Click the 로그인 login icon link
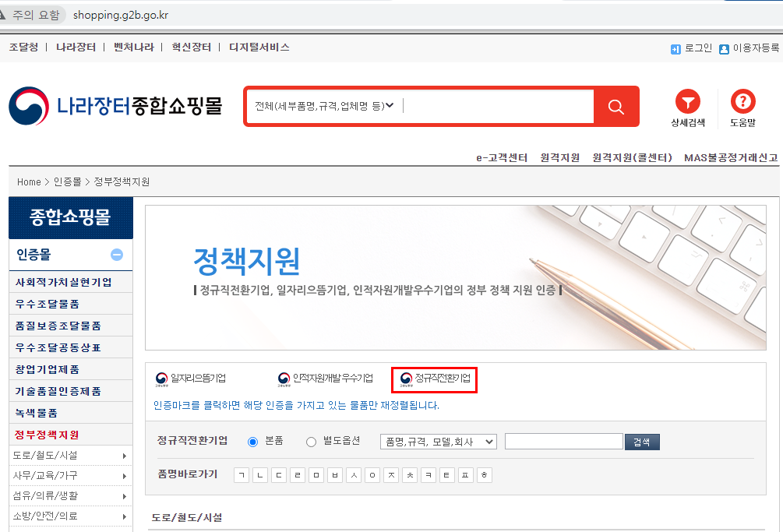Screen dimensions: 783x532 click(691, 48)
